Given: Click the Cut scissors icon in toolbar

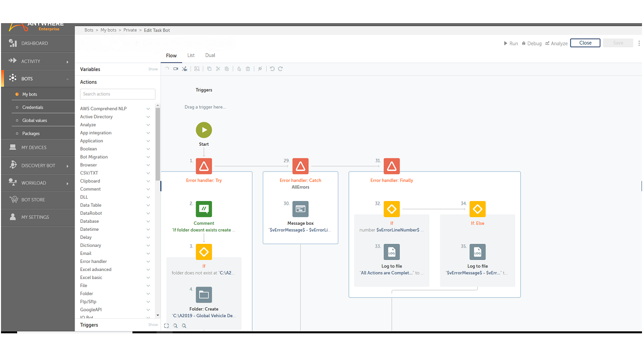Looking at the screenshot, I should coord(218,69).
